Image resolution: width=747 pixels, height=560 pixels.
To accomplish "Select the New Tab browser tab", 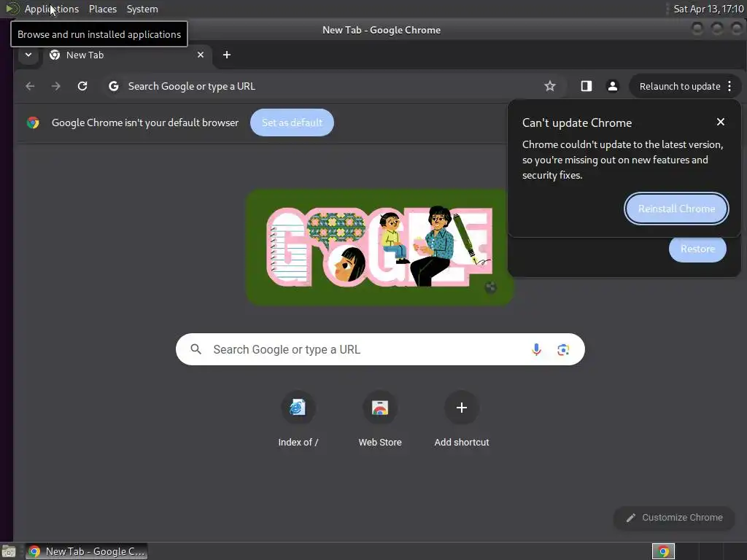I will click(127, 55).
